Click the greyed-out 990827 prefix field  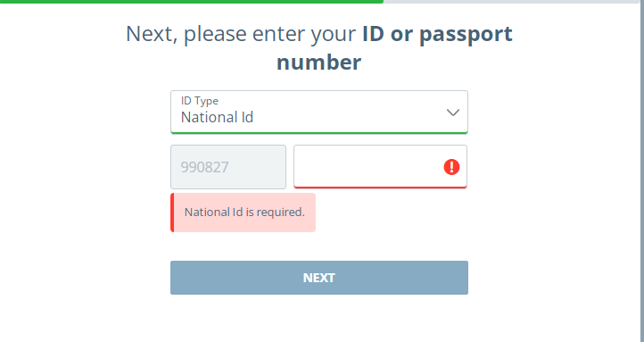pos(228,167)
